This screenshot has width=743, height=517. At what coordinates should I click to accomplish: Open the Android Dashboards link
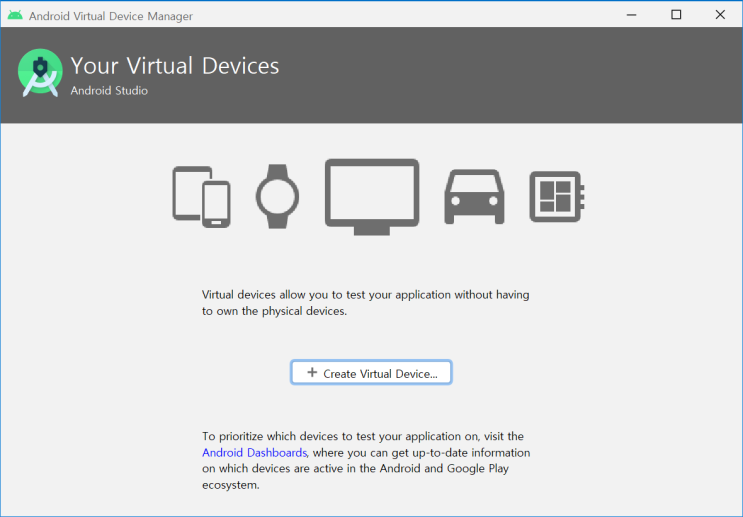point(254,453)
